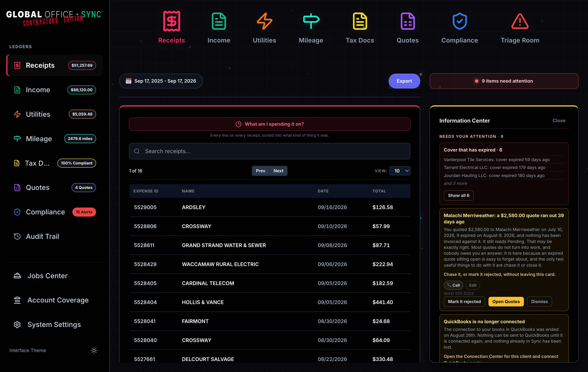Go to the Next page of receipts
The image size is (588, 372).
click(278, 171)
